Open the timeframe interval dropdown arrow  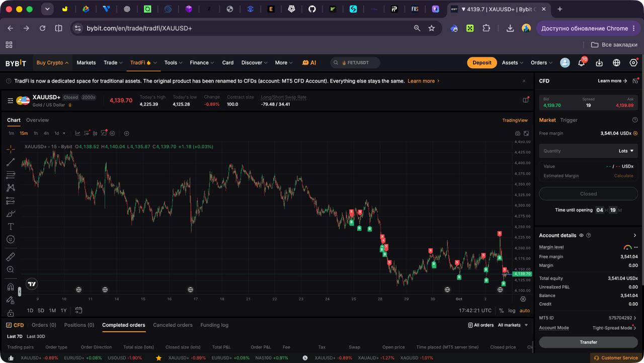[x=64, y=133]
